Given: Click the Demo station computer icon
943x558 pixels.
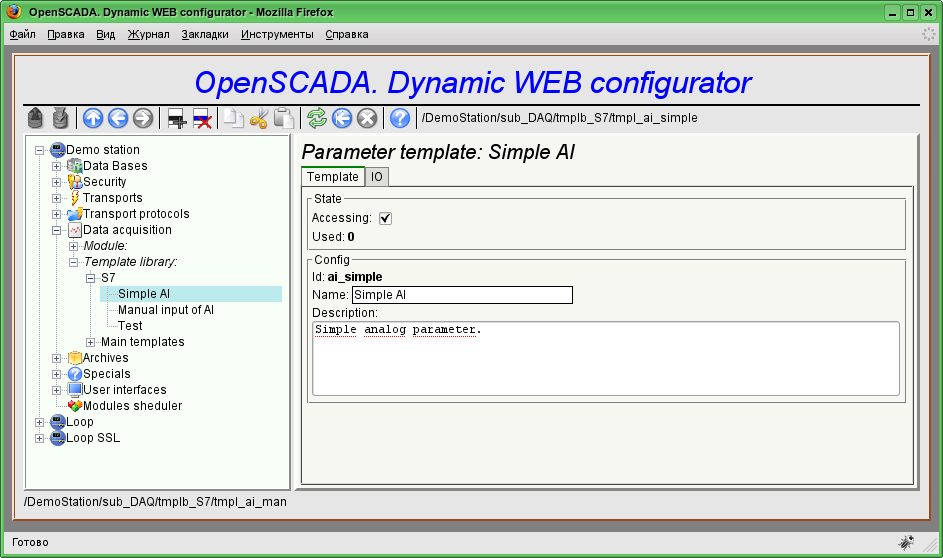Looking at the screenshot, I should coord(58,149).
